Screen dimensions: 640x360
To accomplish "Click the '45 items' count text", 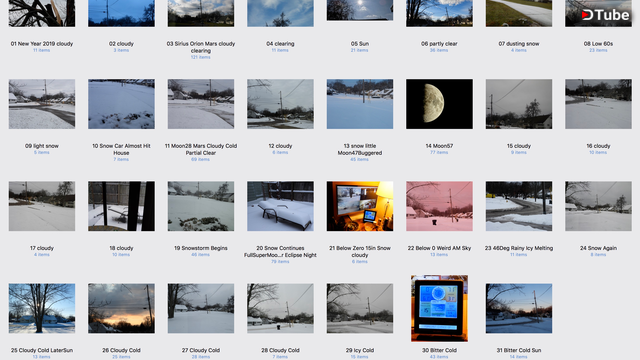I will pyautogui.click(x=360, y=159).
